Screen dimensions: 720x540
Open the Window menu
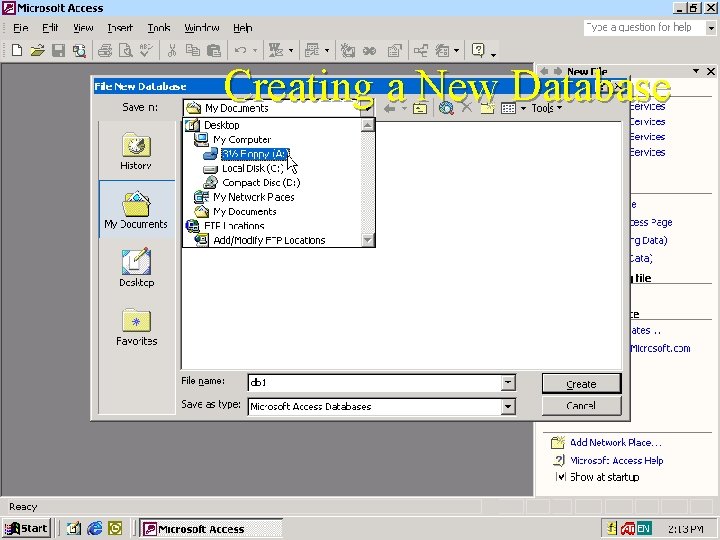[x=202, y=28]
